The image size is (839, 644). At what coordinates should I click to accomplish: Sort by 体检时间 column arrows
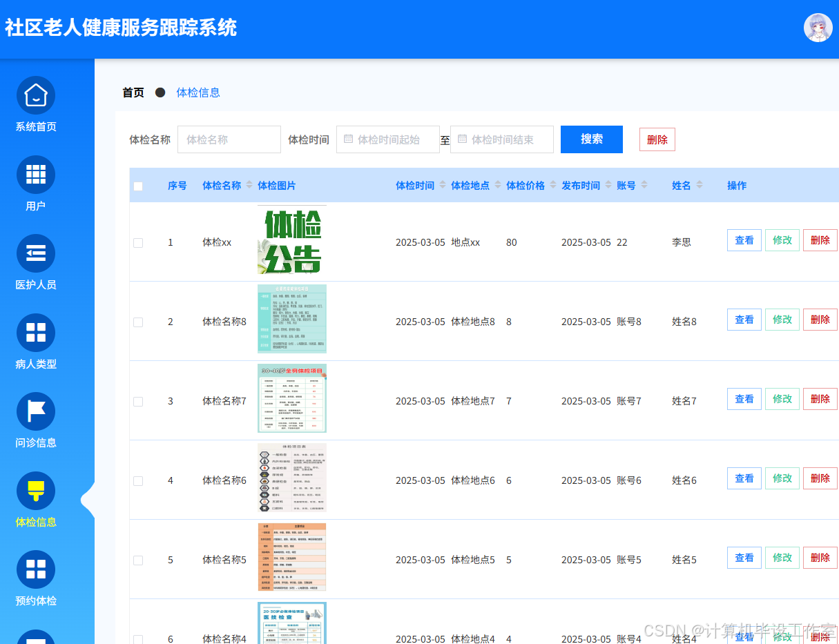click(443, 185)
